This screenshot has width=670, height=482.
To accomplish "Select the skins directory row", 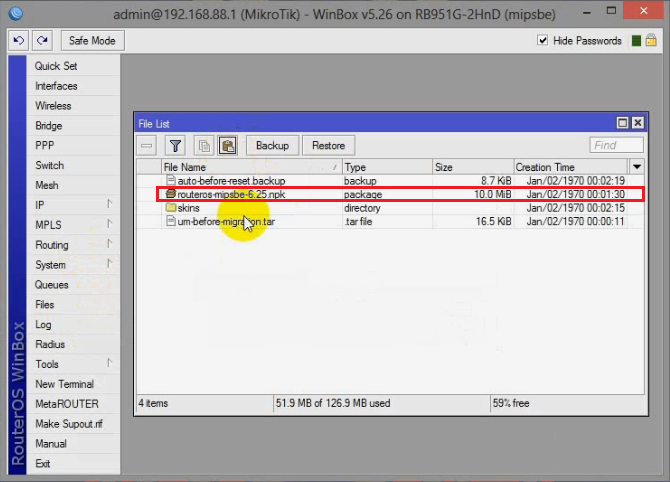I will pos(390,208).
